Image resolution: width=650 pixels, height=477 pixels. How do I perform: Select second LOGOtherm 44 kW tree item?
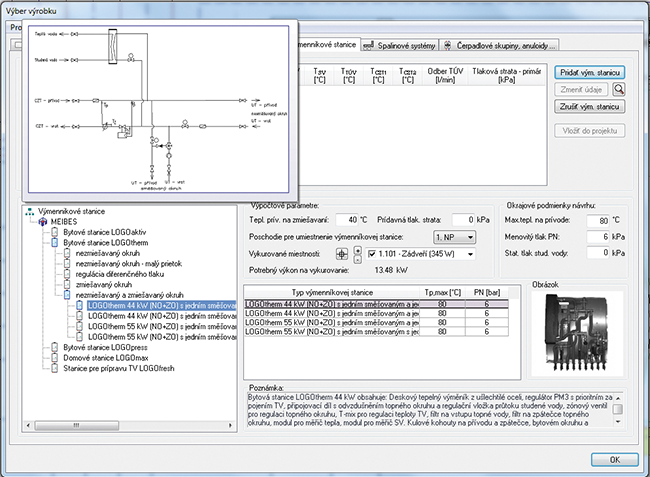(162, 316)
